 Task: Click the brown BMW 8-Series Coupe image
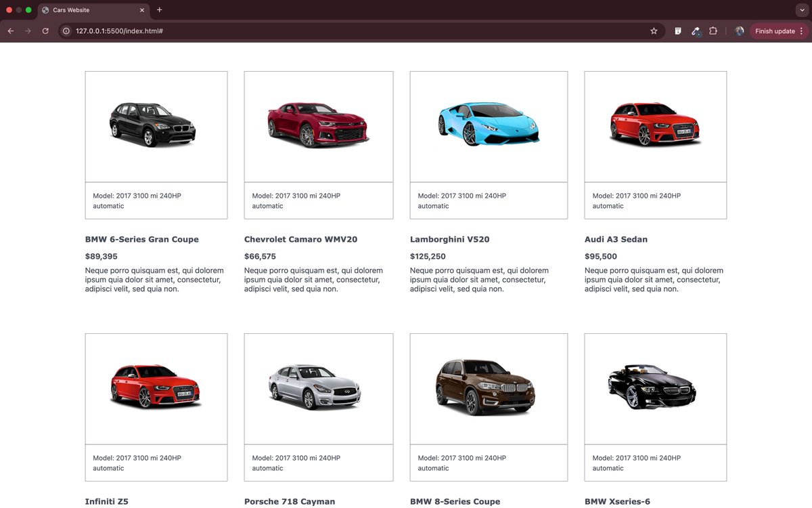(x=486, y=387)
